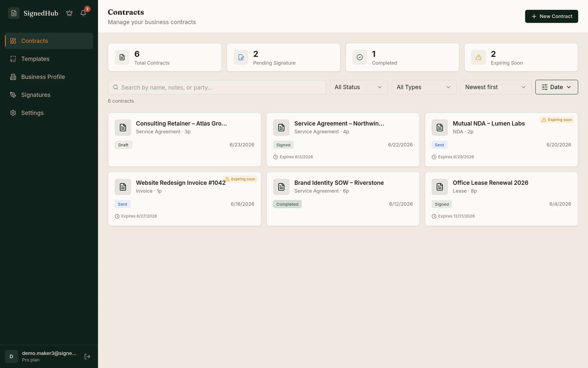
Task: Click Sent badge on Website Redesign Invoice
Action: pyautogui.click(x=122, y=204)
